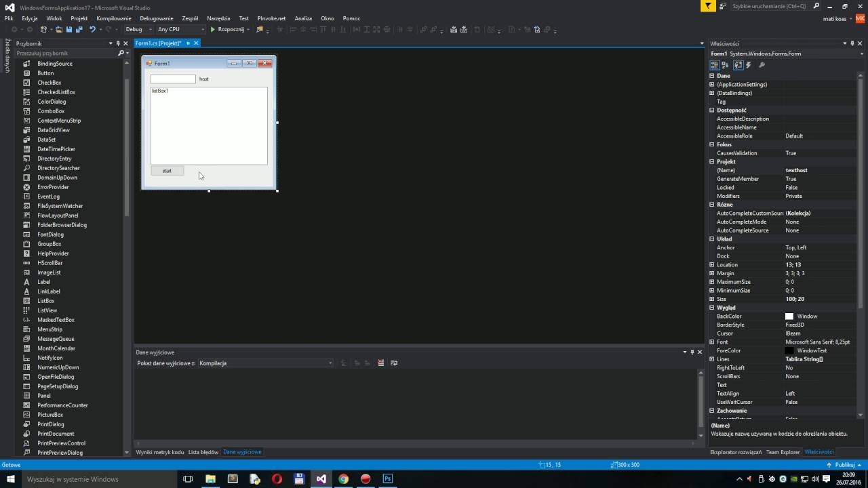Click the notifications flag icon

pos(708,6)
